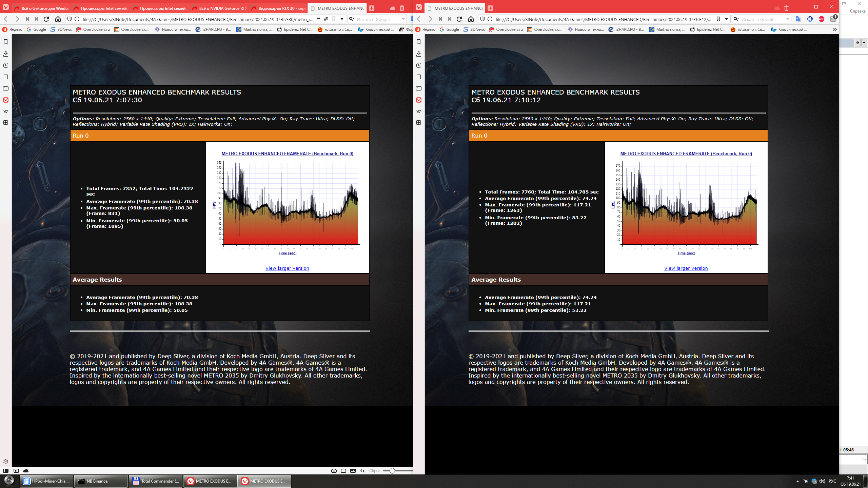Switch to the 'Всё о NVIDIA GeForce RTX' tab
The height and width of the screenshot is (488, 868).
click(219, 8)
